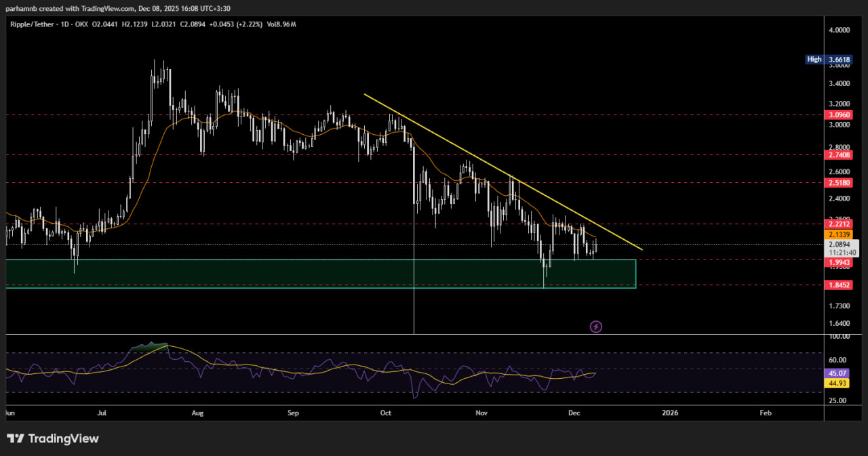The width and height of the screenshot is (868, 456).
Task: Click the purple lightning bolt icon on the chart
Action: (x=595, y=327)
